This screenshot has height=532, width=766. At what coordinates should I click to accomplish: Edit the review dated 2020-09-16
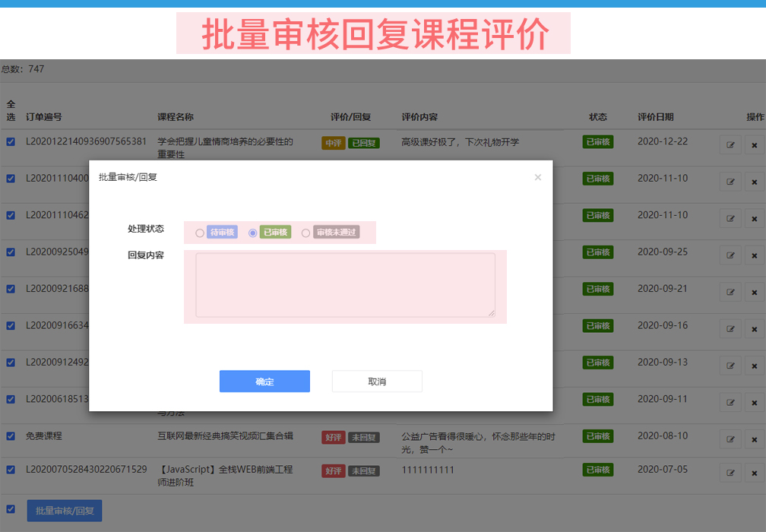pyautogui.click(x=730, y=329)
